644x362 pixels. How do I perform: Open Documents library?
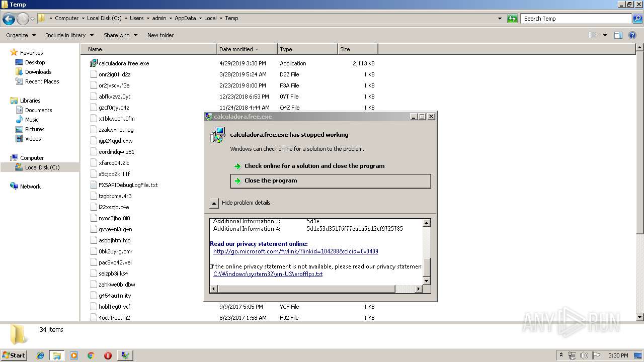tap(38, 110)
